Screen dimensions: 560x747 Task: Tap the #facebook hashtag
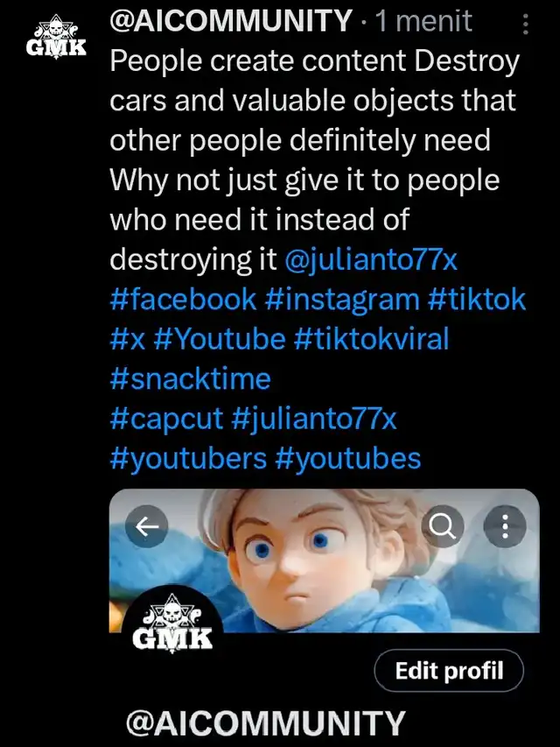184,299
